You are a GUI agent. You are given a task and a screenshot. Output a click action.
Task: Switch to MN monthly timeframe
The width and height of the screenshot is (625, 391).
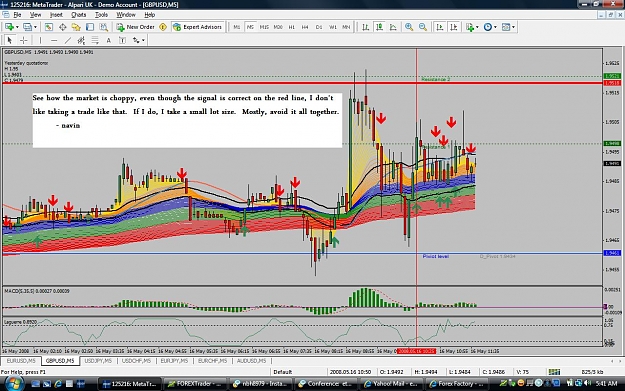[x=346, y=27]
